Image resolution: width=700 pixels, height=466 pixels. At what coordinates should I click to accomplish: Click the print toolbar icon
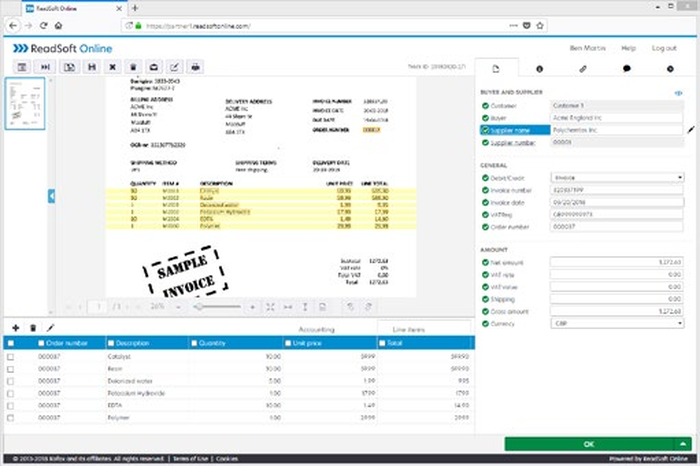(196, 67)
